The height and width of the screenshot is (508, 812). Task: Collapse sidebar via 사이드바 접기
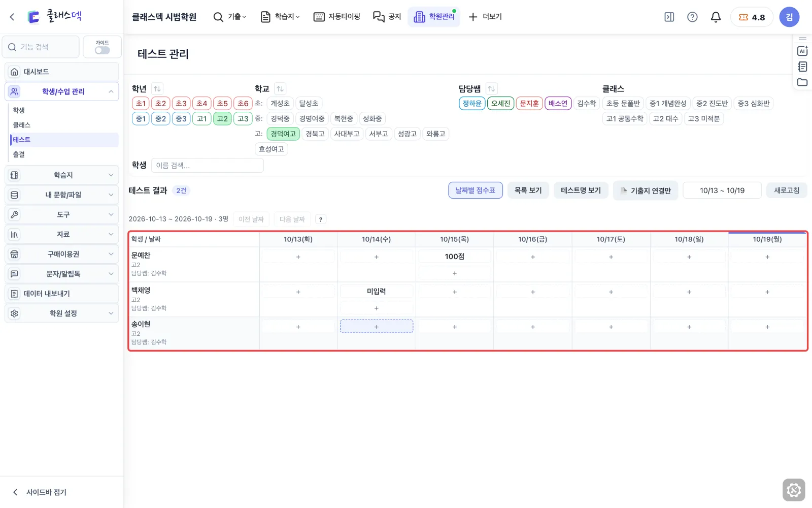(x=40, y=492)
